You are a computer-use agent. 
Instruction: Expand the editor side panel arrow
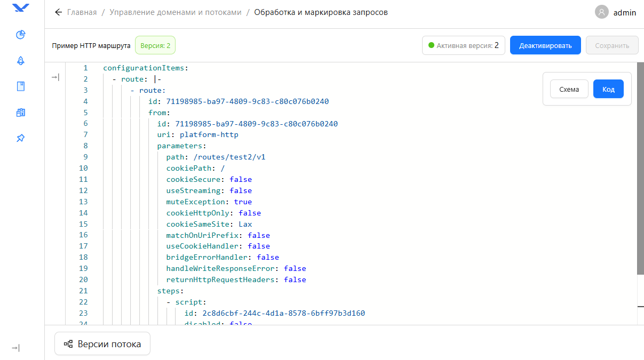(x=55, y=78)
